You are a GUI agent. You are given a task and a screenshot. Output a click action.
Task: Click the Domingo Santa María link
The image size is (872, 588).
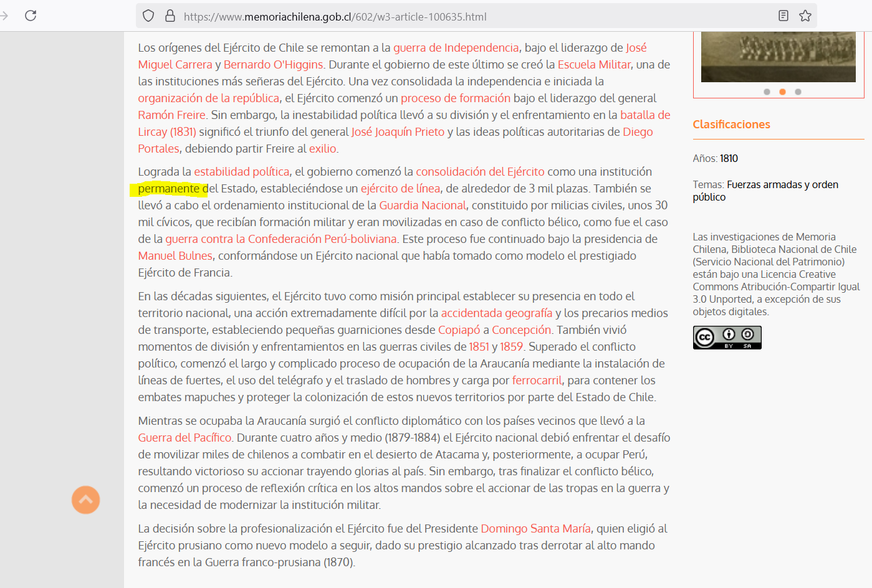[535, 529]
